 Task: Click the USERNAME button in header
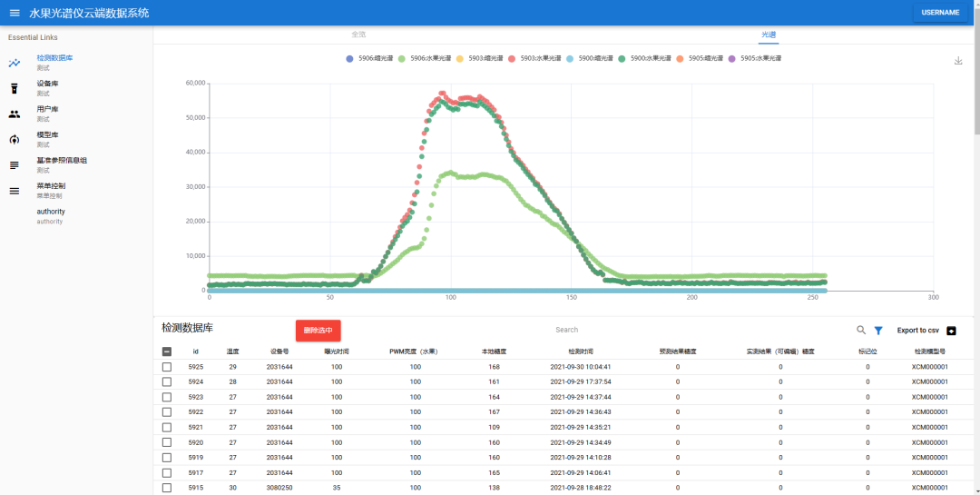tap(940, 13)
